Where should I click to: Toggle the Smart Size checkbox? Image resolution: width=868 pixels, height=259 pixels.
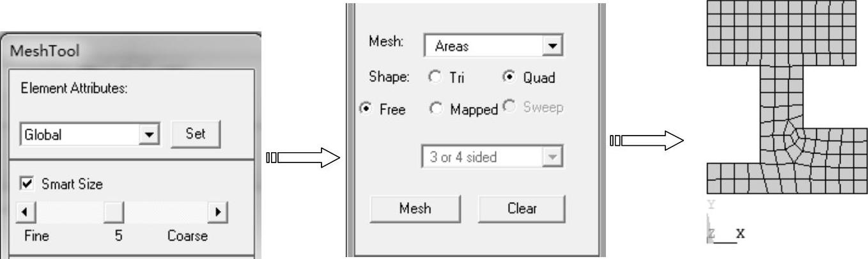27,184
